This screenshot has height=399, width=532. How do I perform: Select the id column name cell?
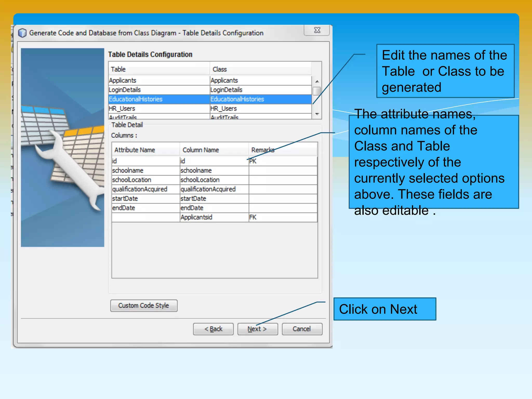point(214,161)
